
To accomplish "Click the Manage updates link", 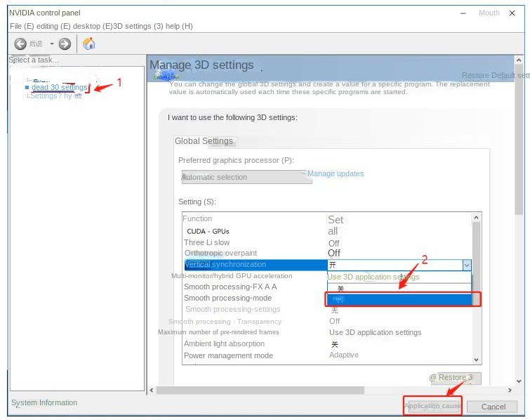I will coord(336,173).
